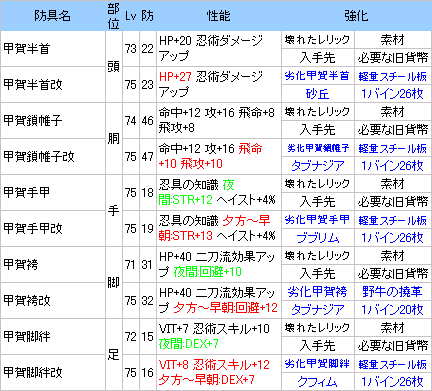Click 1バイン26枚 link in 甲賀脚絆改 row

pos(392,382)
